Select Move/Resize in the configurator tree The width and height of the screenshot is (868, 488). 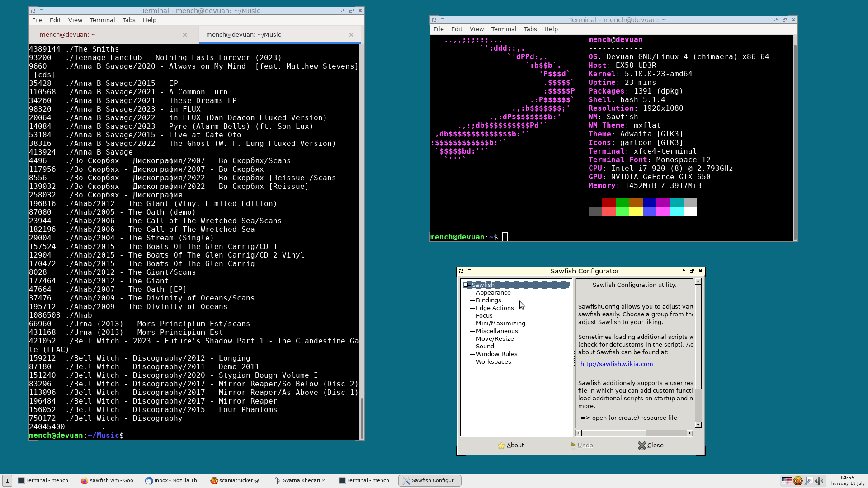point(495,339)
